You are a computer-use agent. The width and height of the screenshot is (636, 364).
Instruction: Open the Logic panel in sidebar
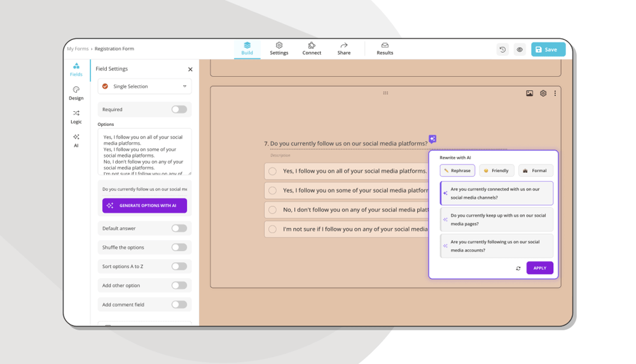coord(76,116)
